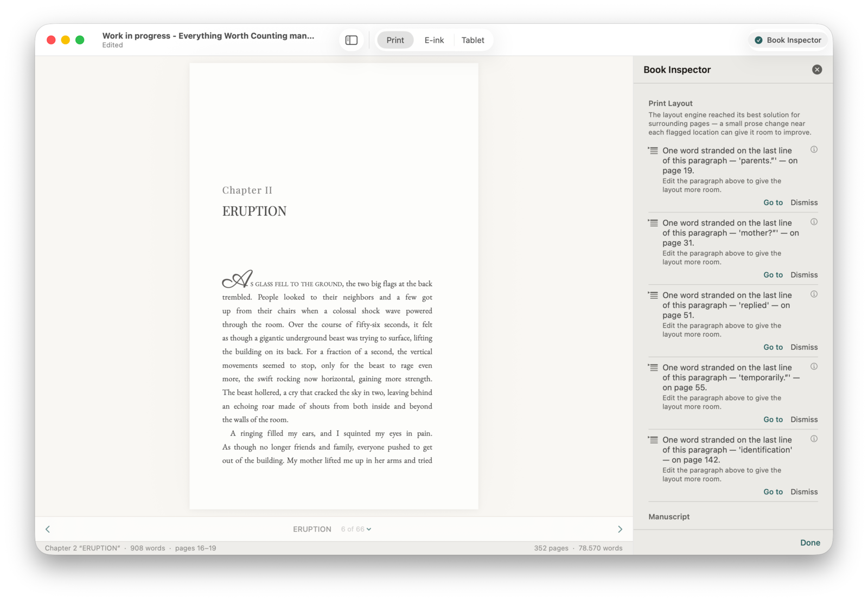The width and height of the screenshot is (868, 601).
Task: Show info for page 19 'parents.' issue
Action: 814,150
